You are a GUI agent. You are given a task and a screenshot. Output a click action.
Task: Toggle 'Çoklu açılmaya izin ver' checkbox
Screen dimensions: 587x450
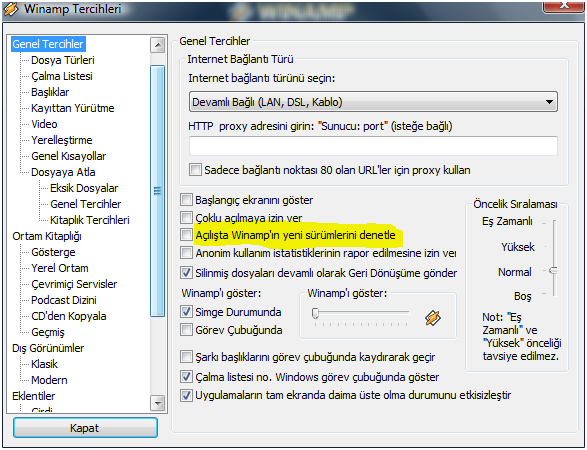point(186,218)
